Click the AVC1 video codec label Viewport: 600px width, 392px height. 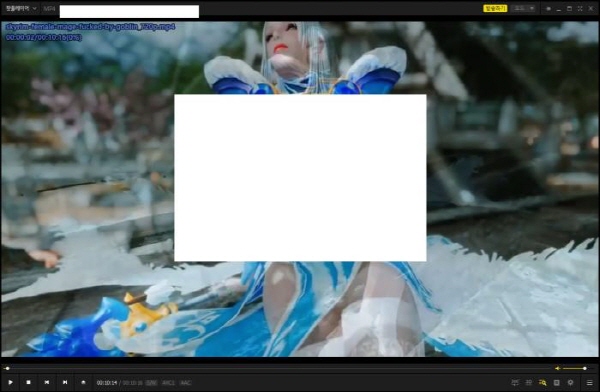coord(168,382)
